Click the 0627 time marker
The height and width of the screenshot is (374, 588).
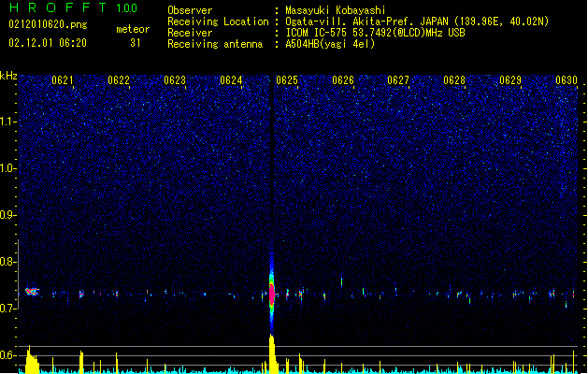[x=398, y=80]
